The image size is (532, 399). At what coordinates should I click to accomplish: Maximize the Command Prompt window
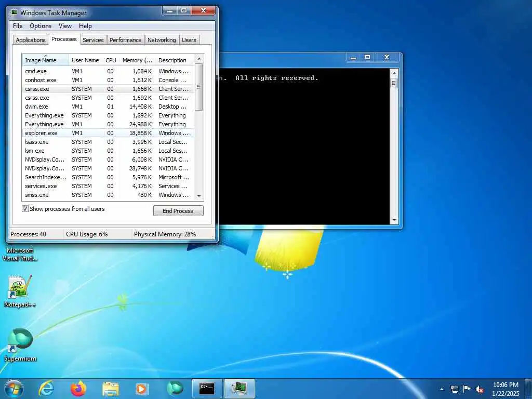[367, 57]
